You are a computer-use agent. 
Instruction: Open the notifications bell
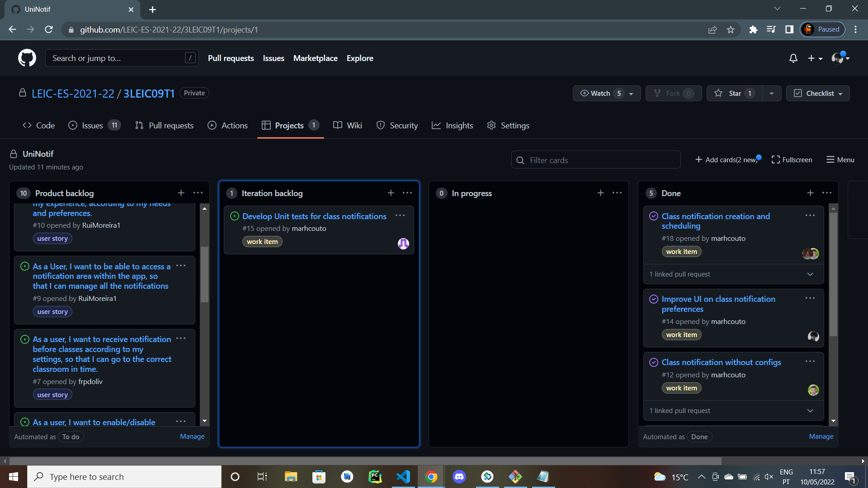tap(793, 58)
